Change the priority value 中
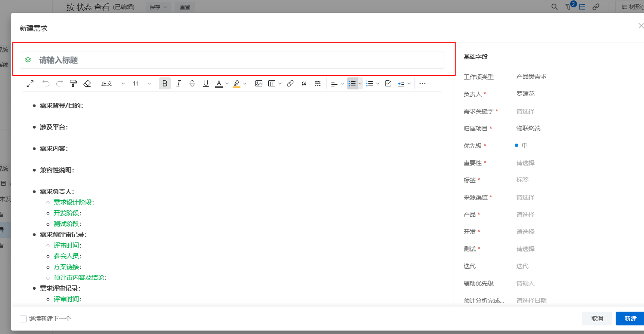 pos(522,145)
